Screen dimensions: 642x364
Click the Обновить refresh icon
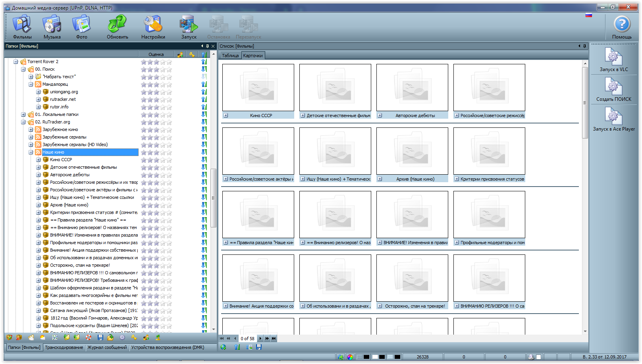(x=117, y=27)
